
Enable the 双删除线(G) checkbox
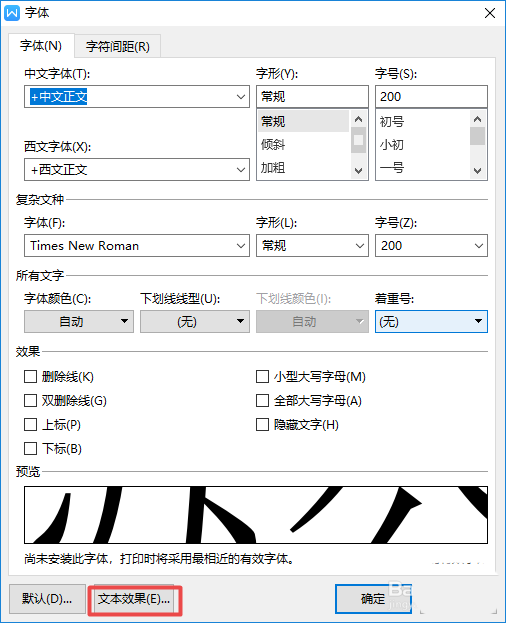click(x=31, y=400)
